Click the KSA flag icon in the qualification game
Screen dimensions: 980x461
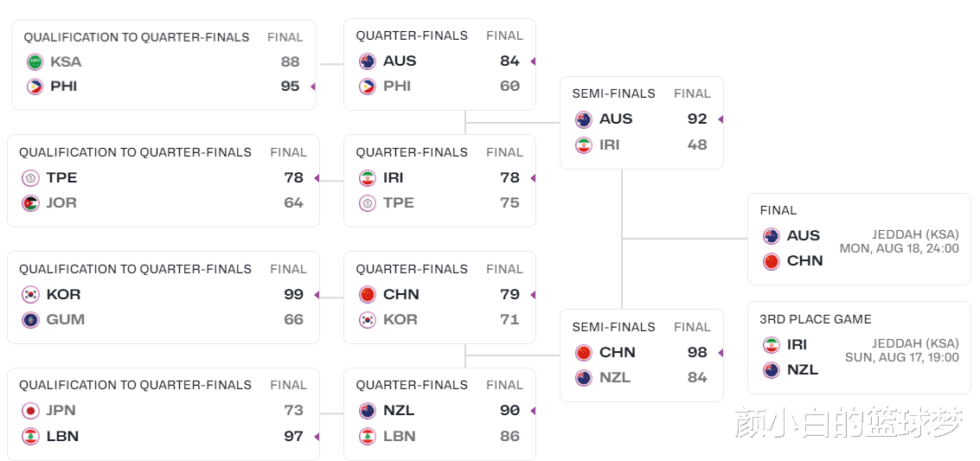(x=35, y=62)
